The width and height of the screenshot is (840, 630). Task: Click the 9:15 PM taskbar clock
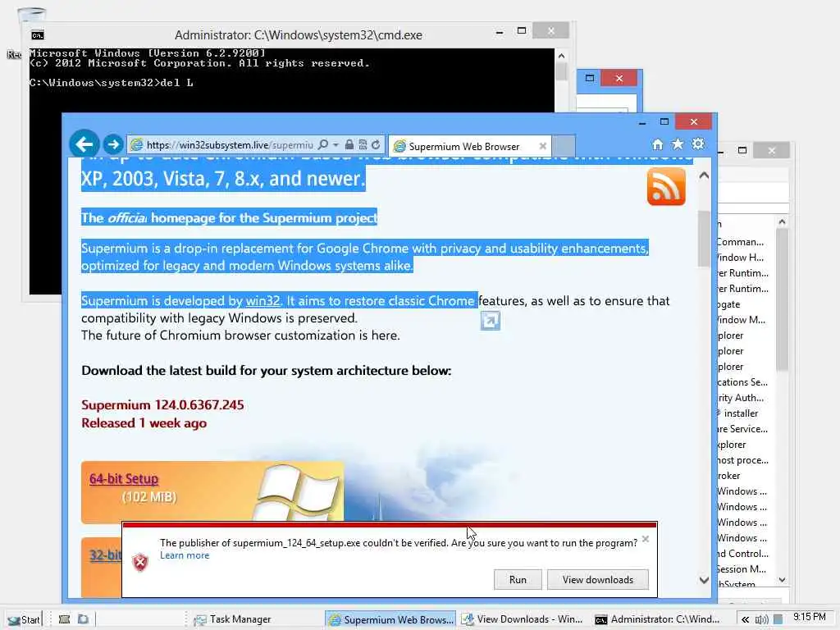tap(810, 617)
